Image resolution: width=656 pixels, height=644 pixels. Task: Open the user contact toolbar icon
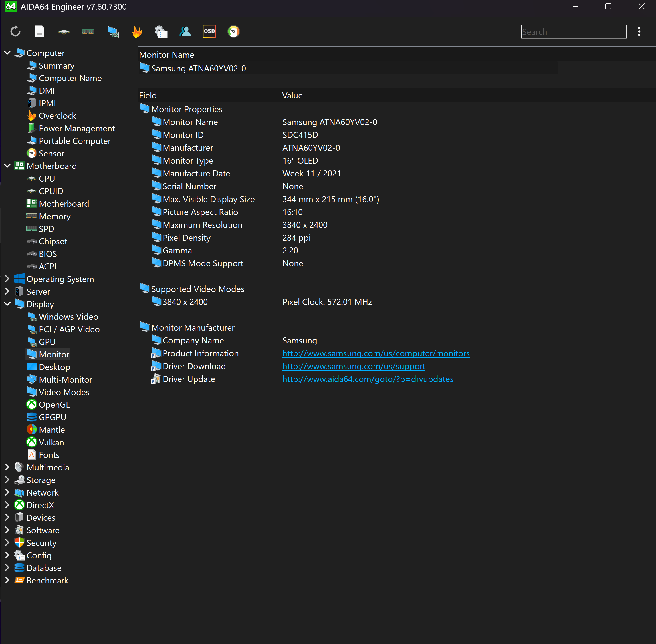coord(185,31)
